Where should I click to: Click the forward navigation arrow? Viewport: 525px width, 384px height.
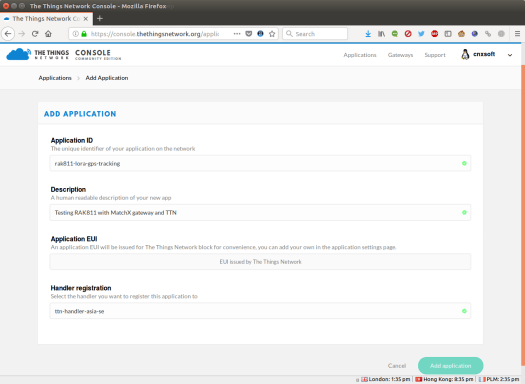(x=22, y=34)
